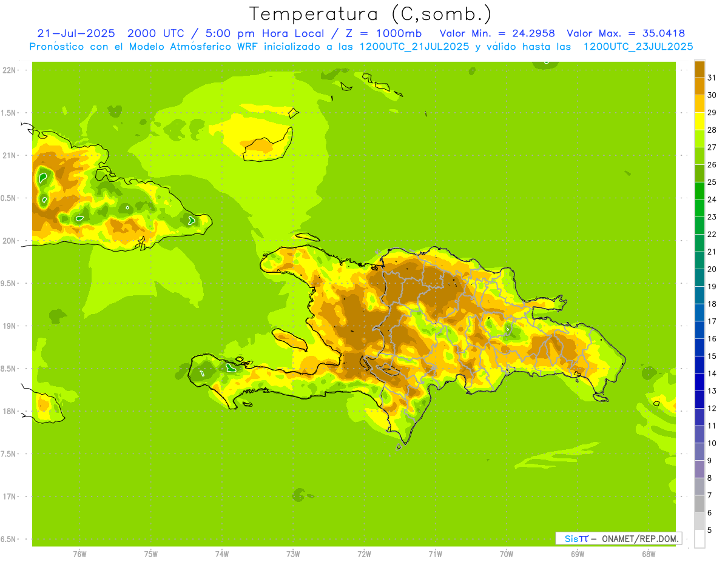Click the yellow legend band between 28 and 29
This screenshot has height=562, width=728.
(699, 121)
